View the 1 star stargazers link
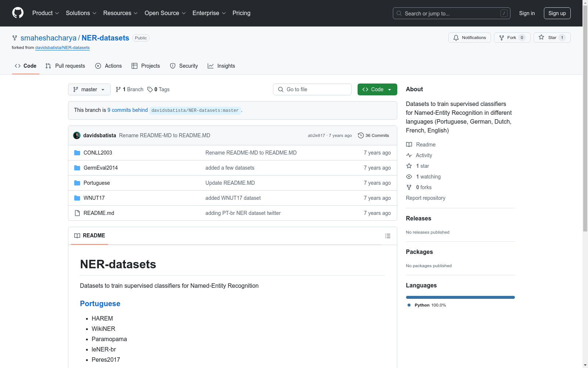Image resolution: width=588 pixels, height=368 pixels. click(418, 166)
